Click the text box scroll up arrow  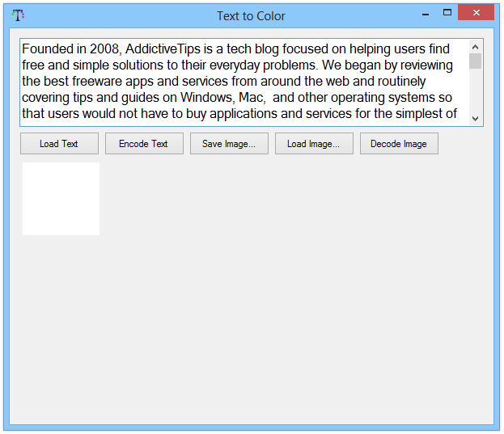[475, 47]
